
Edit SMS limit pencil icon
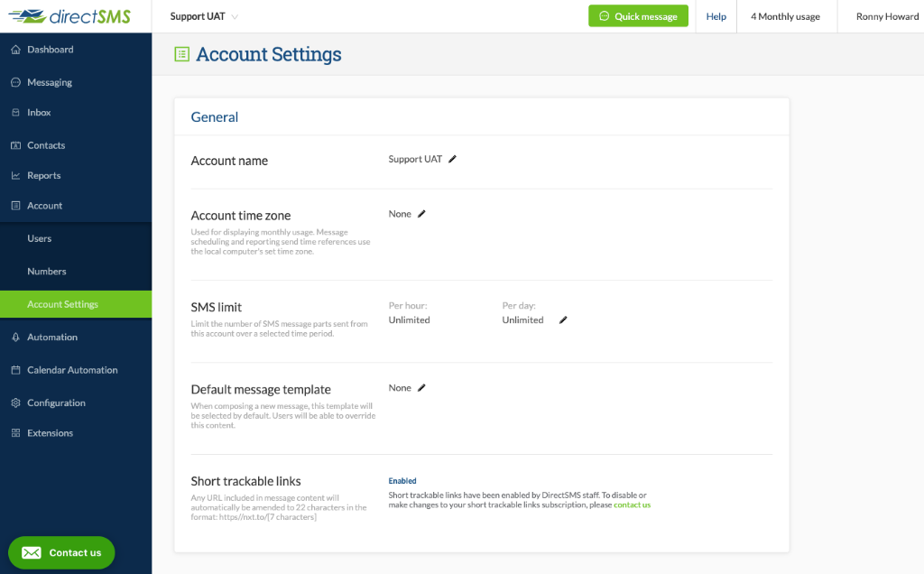click(x=563, y=320)
